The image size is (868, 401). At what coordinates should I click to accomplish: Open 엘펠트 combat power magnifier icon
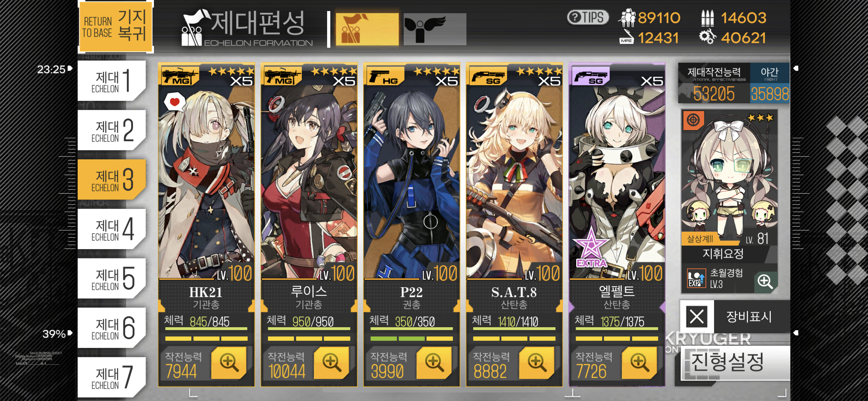tap(639, 363)
